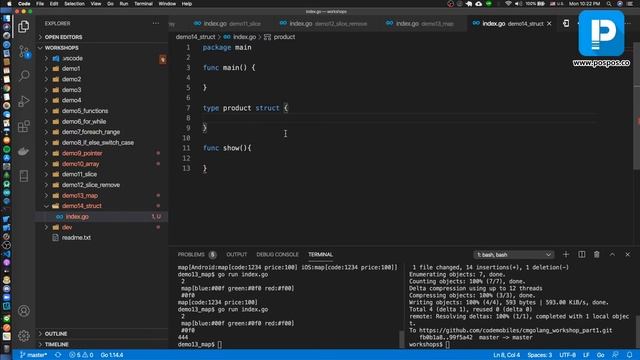This screenshot has width=640, height=360.
Task: Add a new terminal with plus icon
Action: (566, 254)
